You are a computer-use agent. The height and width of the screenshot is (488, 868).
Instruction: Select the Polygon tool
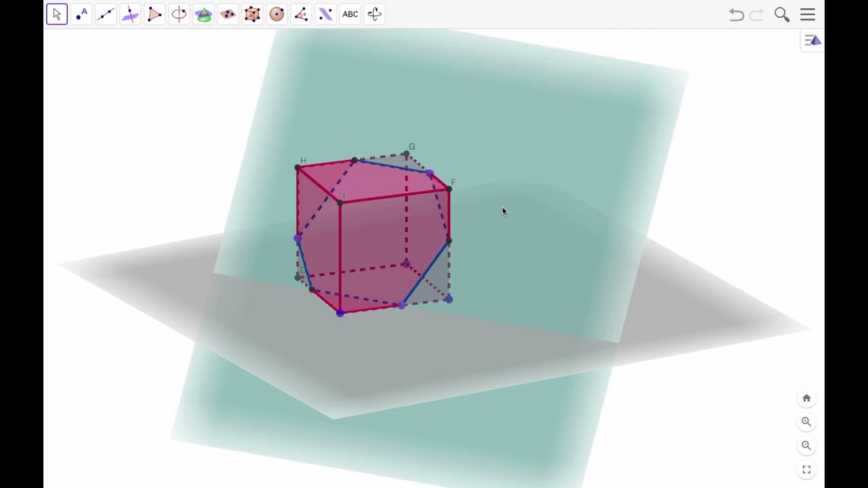[155, 14]
